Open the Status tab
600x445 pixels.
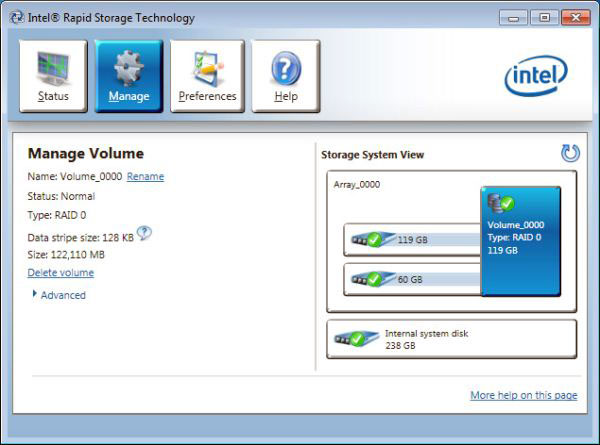[53, 76]
